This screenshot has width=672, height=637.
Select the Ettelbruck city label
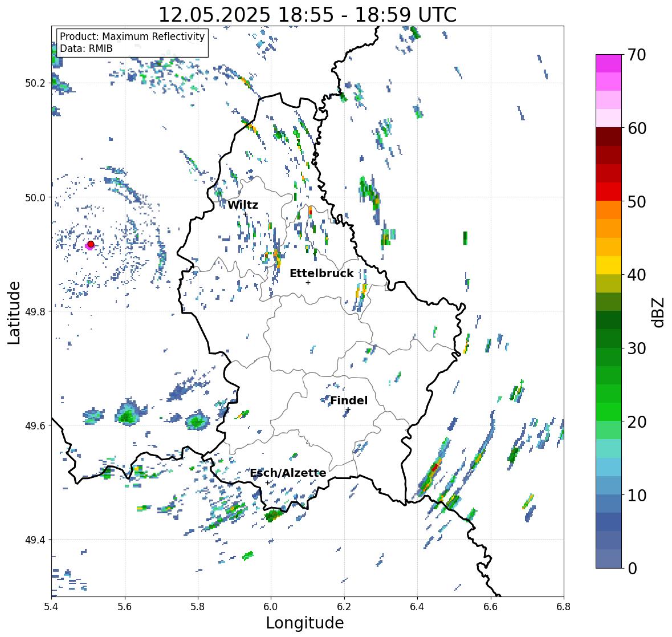pyautogui.click(x=321, y=273)
